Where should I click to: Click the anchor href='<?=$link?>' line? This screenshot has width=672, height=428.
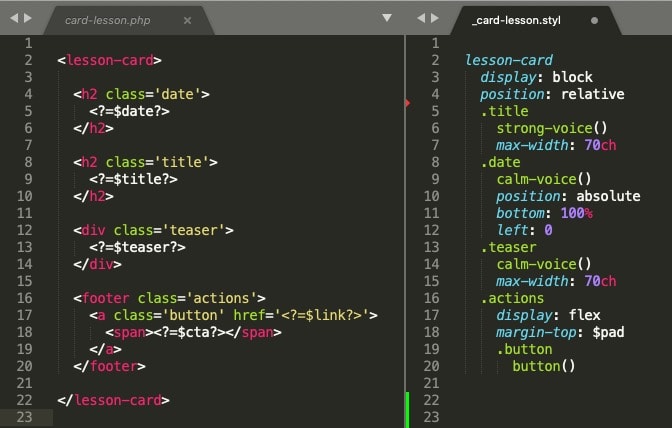point(233,315)
